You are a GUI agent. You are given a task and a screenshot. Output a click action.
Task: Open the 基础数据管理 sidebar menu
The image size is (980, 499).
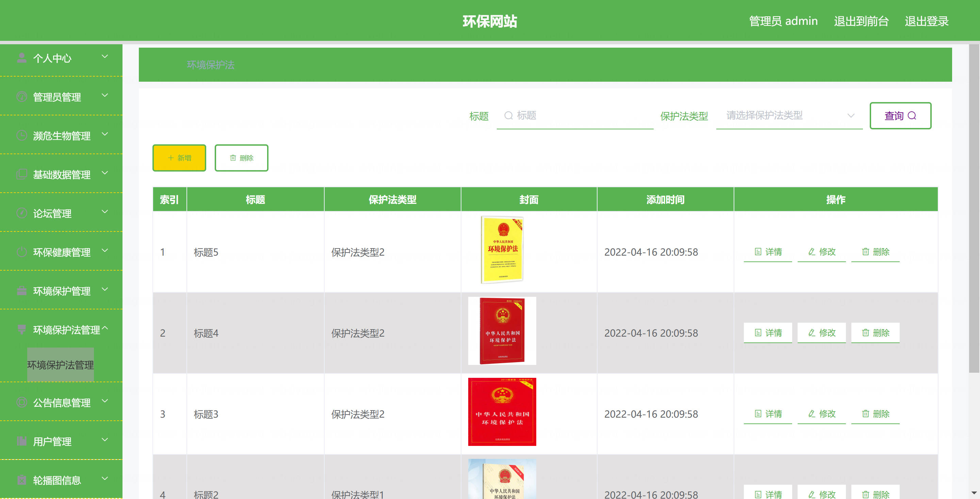[x=61, y=174]
